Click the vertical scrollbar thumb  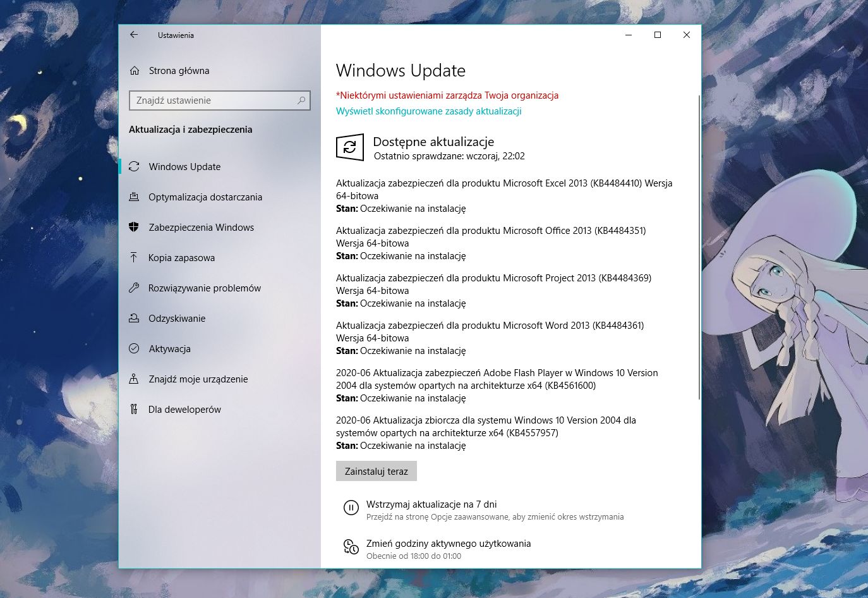[699, 247]
